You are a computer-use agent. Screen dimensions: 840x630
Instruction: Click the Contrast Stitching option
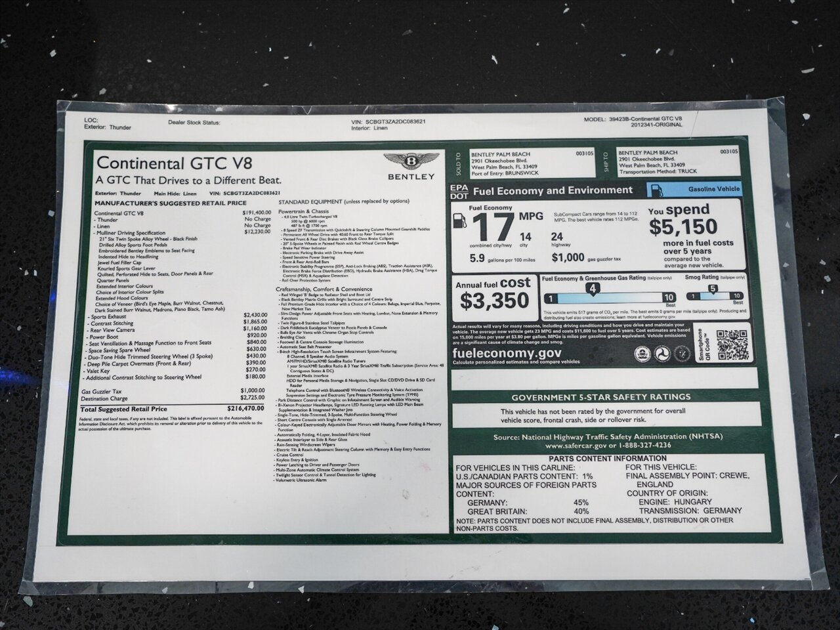(x=112, y=324)
